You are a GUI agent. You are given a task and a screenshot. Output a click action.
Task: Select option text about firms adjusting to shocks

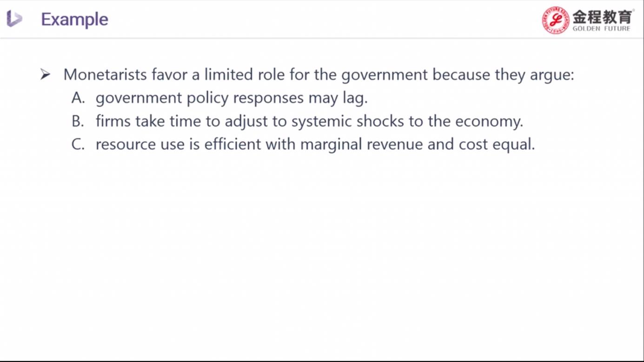click(310, 121)
